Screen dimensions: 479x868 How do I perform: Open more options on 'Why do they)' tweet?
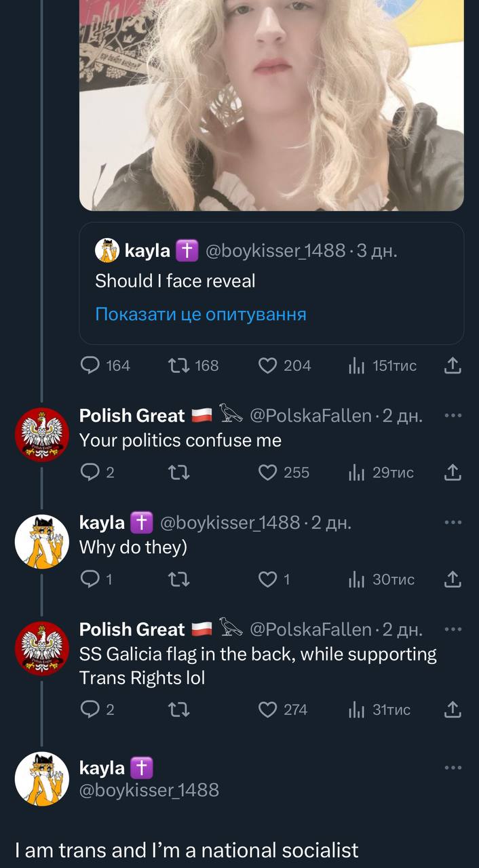pos(453,522)
